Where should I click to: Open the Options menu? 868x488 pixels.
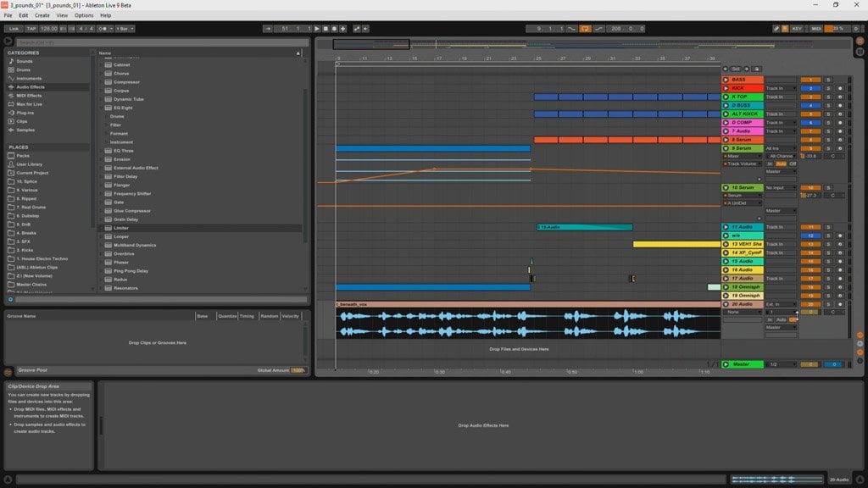click(84, 15)
